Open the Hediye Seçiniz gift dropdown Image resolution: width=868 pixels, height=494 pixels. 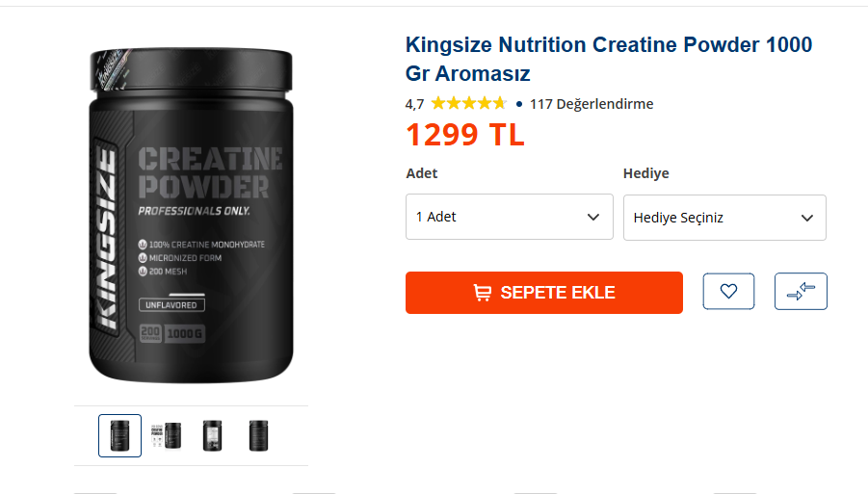pyautogui.click(x=724, y=218)
